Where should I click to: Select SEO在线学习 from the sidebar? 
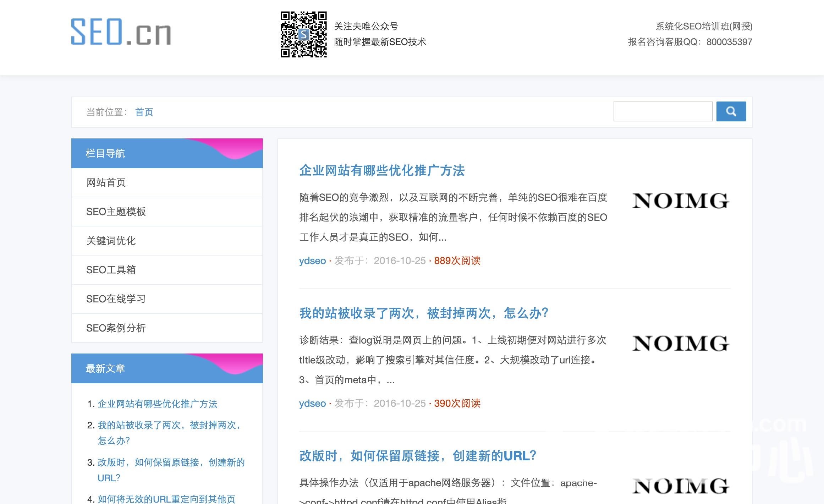coord(116,299)
